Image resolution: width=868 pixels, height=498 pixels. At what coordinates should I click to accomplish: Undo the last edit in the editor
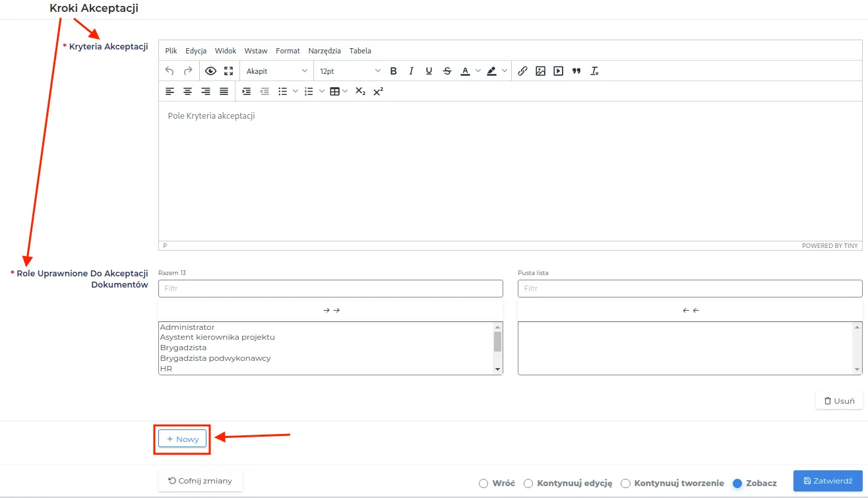170,71
